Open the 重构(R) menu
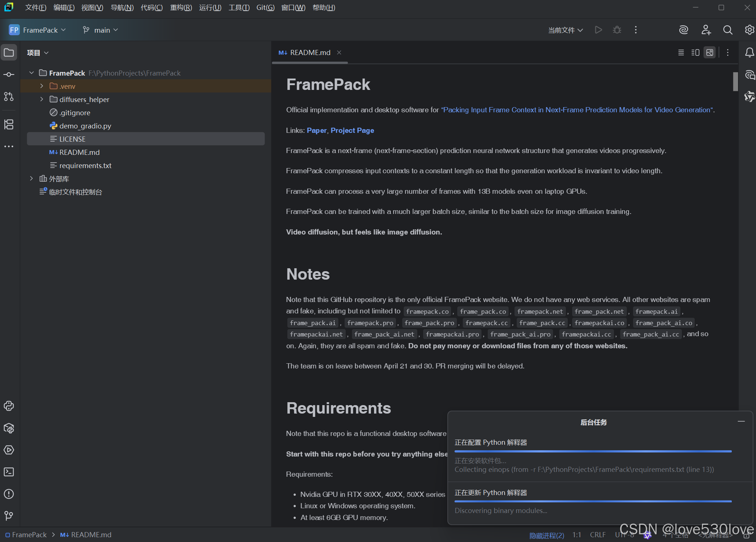The width and height of the screenshot is (756, 542). pos(181,8)
